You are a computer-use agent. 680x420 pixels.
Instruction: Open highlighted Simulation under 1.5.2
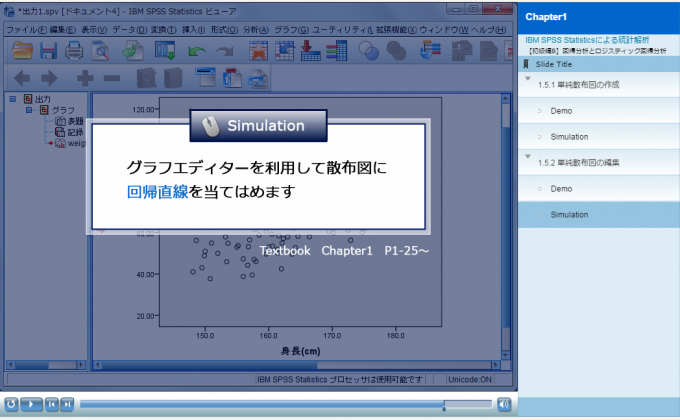599,215
